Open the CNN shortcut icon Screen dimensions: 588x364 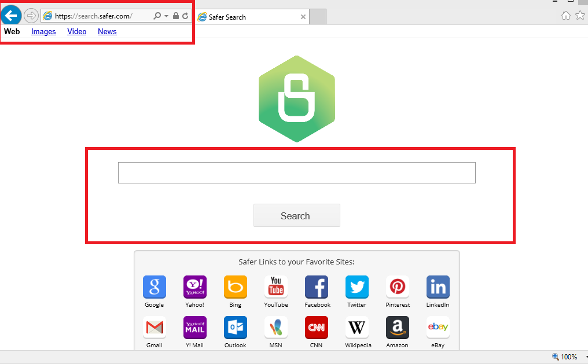pyautogui.click(x=317, y=328)
